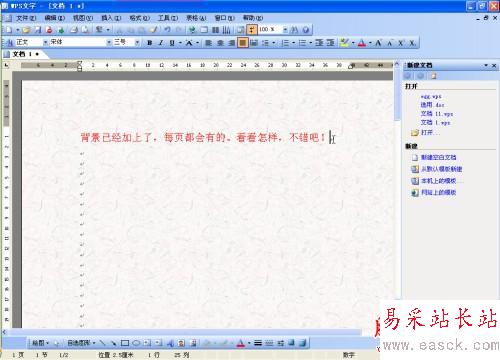Toggle distributed alignment

[x=254, y=43]
